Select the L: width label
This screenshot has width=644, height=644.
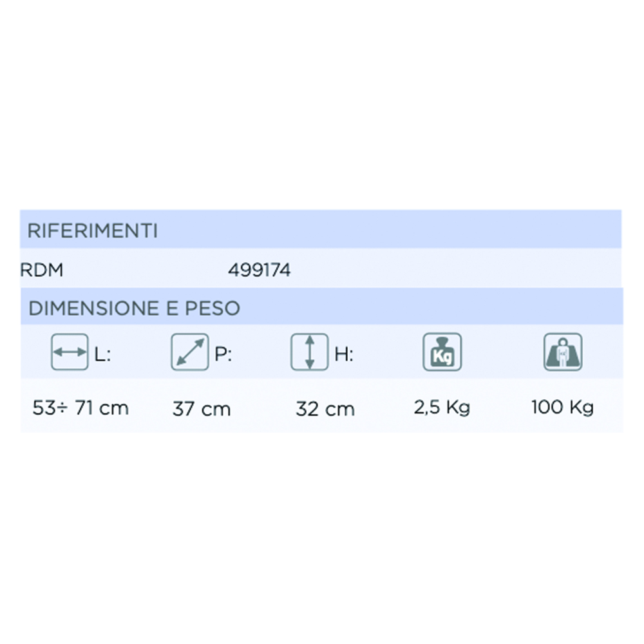tap(103, 354)
